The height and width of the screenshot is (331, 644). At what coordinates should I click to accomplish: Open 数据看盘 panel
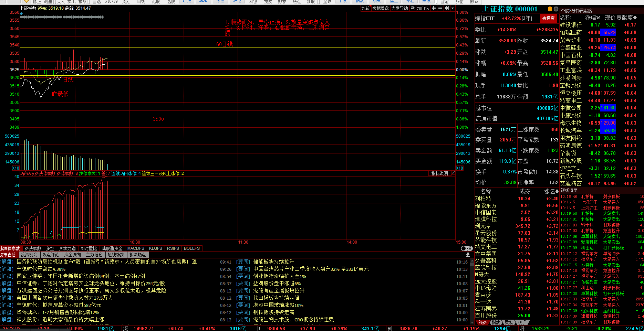(x=381, y=8)
